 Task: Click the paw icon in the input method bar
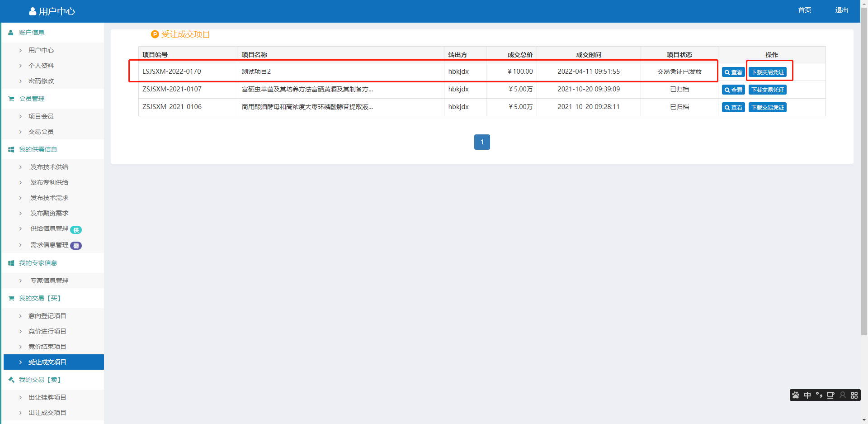tap(796, 395)
